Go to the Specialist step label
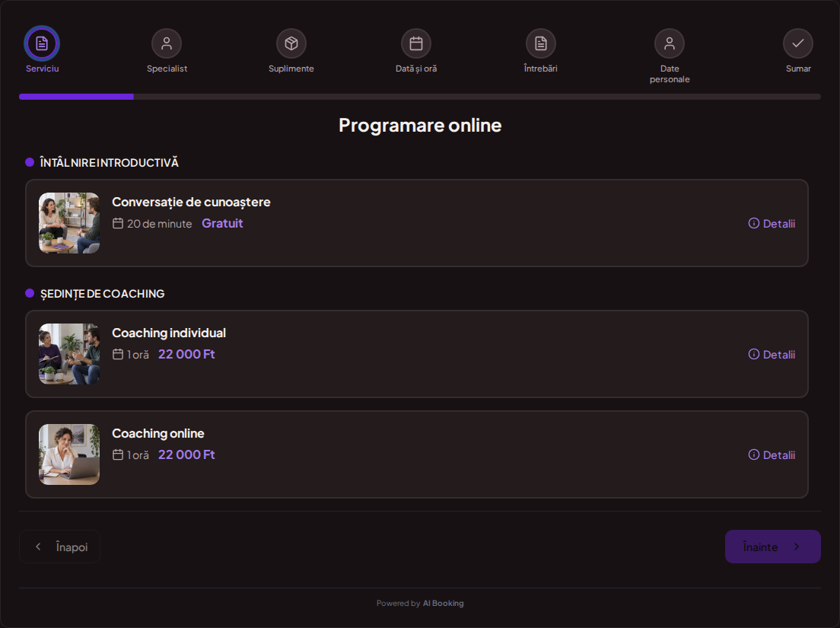 tap(167, 69)
